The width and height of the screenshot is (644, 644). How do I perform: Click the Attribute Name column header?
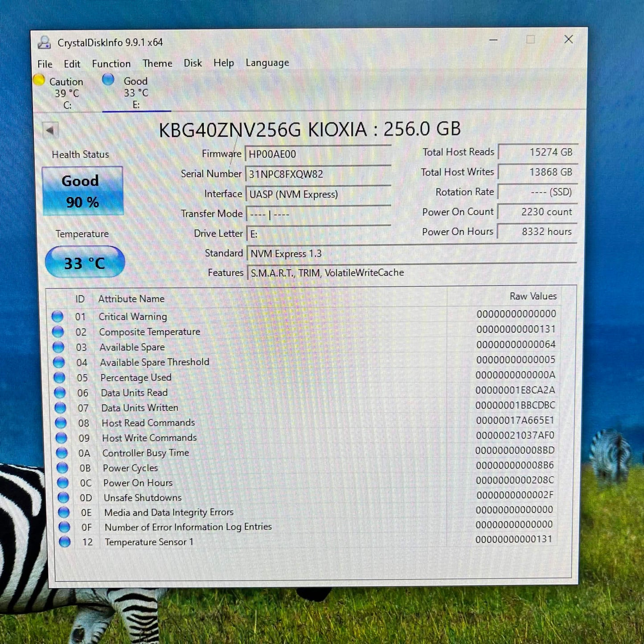tap(131, 299)
